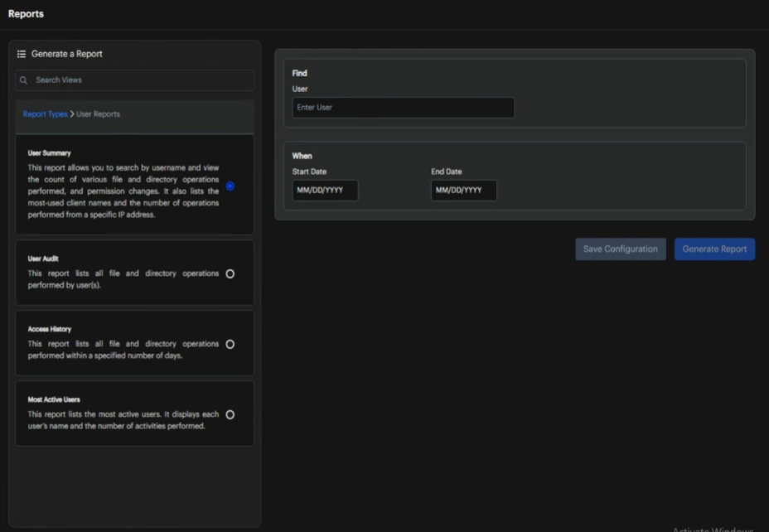Select the User Audit radio button
This screenshot has height=532, width=769.
(230, 273)
